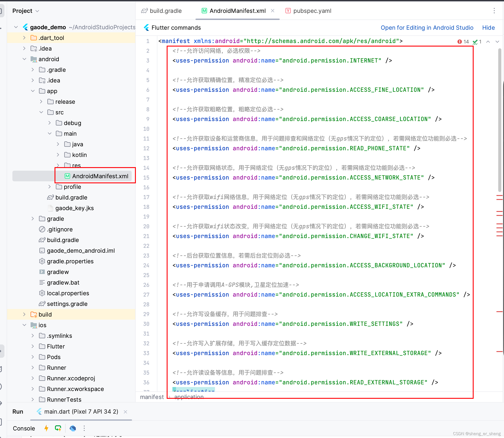This screenshot has height=438, width=504.
Task: Collapse the ios folder
Action: (x=24, y=325)
